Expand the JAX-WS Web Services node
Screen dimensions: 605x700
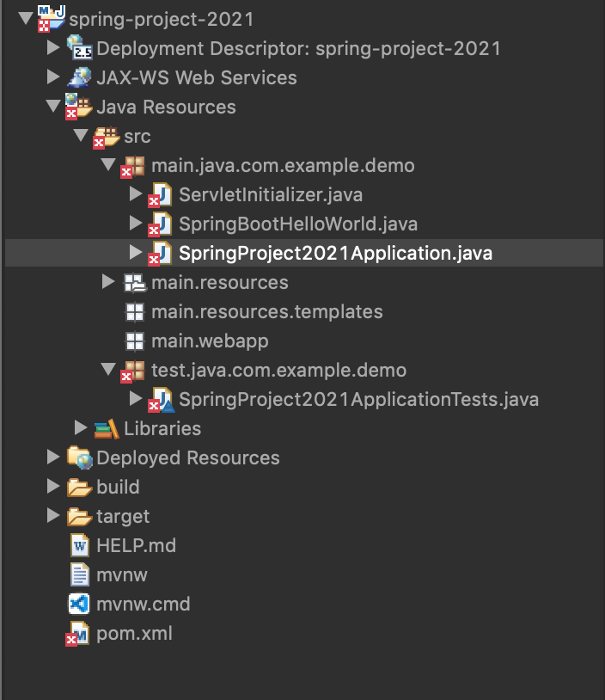point(53,77)
